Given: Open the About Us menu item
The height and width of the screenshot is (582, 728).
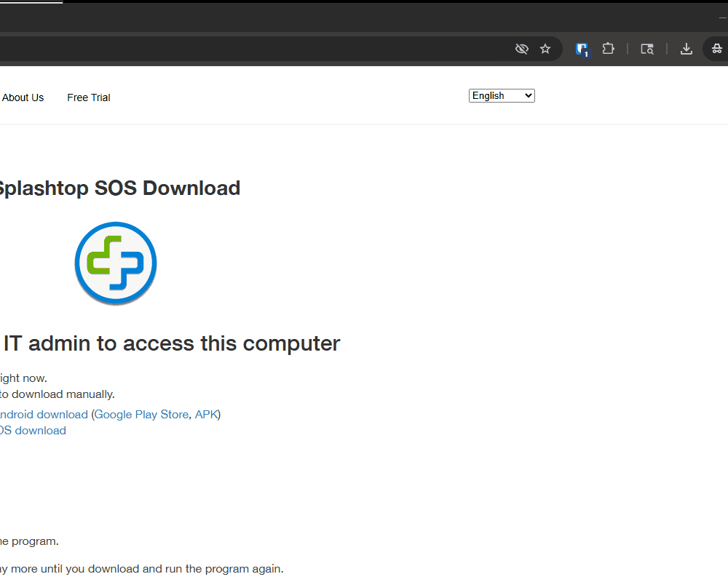Looking at the screenshot, I should [x=23, y=97].
